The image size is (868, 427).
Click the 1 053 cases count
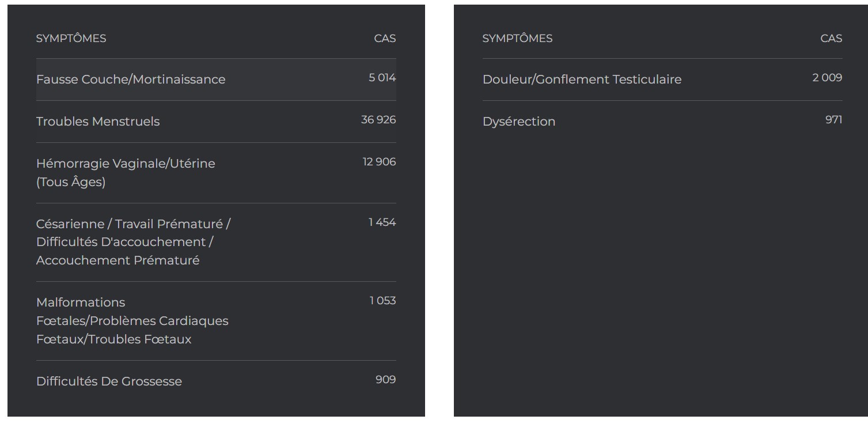coord(382,301)
